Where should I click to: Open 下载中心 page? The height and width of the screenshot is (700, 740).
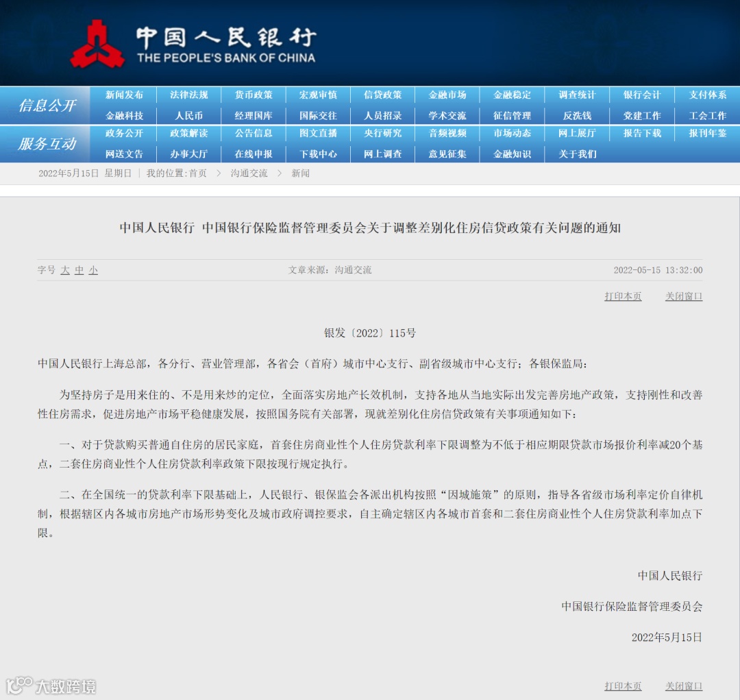point(318,154)
